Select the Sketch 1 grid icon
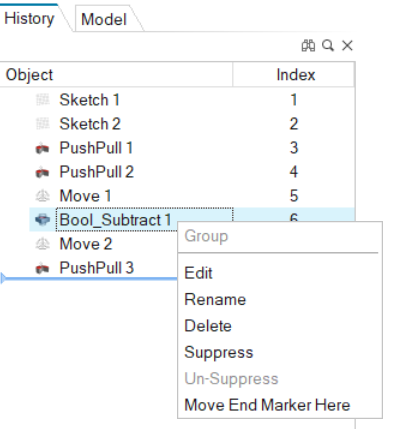The height and width of the screenshot is (429, 395). [43, 100]
